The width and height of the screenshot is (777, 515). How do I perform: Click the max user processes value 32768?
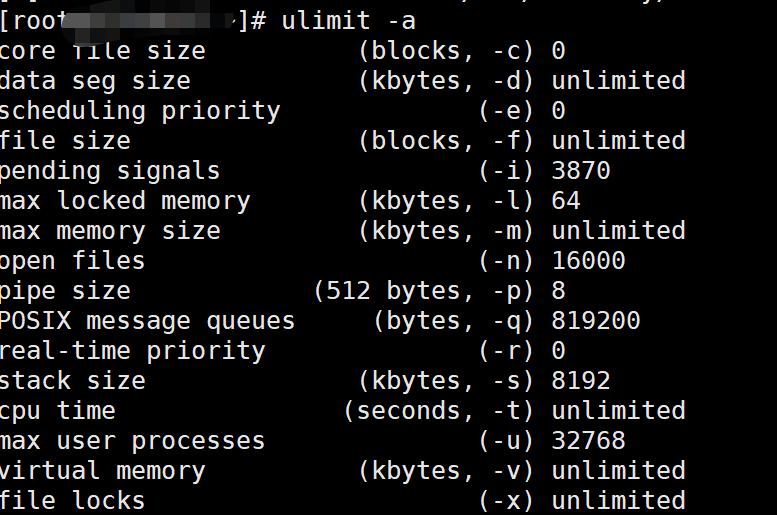point(588,441)
